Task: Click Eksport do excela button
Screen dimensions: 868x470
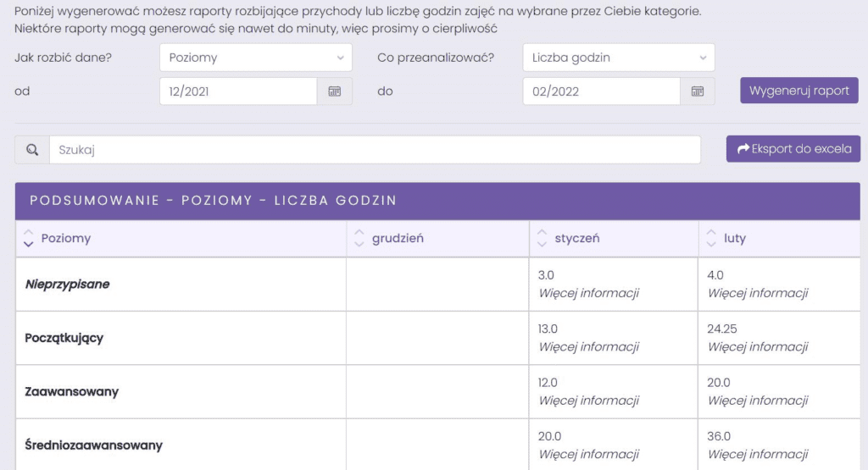Action: coord(793,149)
